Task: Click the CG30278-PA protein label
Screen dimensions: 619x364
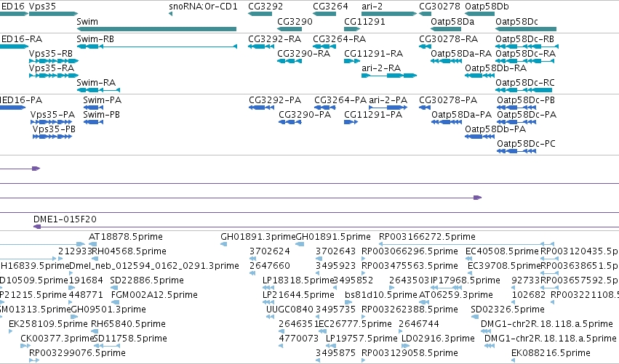Action: click(448, 100)
